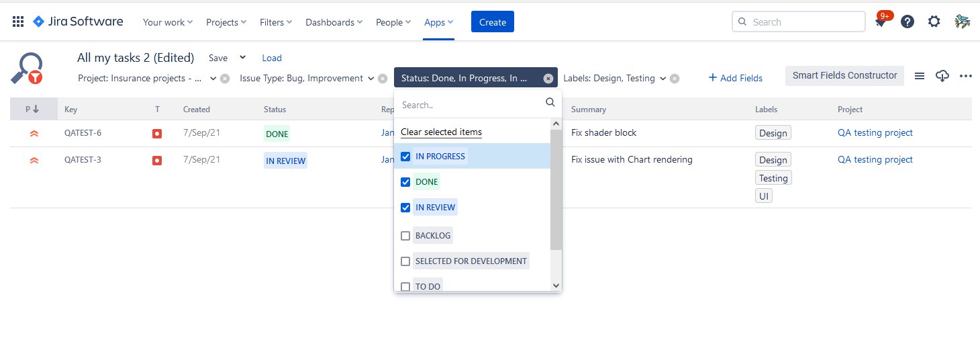Click the cloud download export icon
Image resolution: width=980 pixels, height=340 pixels.
pos(942,76)
